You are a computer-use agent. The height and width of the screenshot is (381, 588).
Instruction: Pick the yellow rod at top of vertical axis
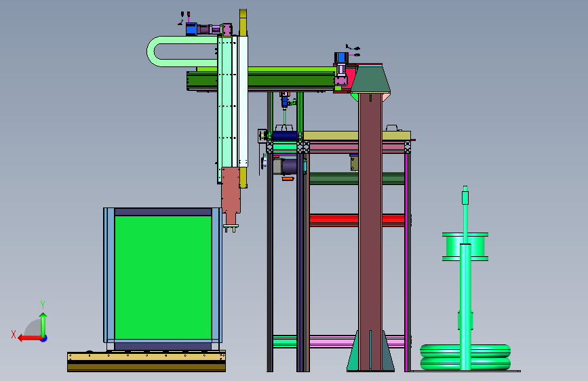(x=243, y=22)
